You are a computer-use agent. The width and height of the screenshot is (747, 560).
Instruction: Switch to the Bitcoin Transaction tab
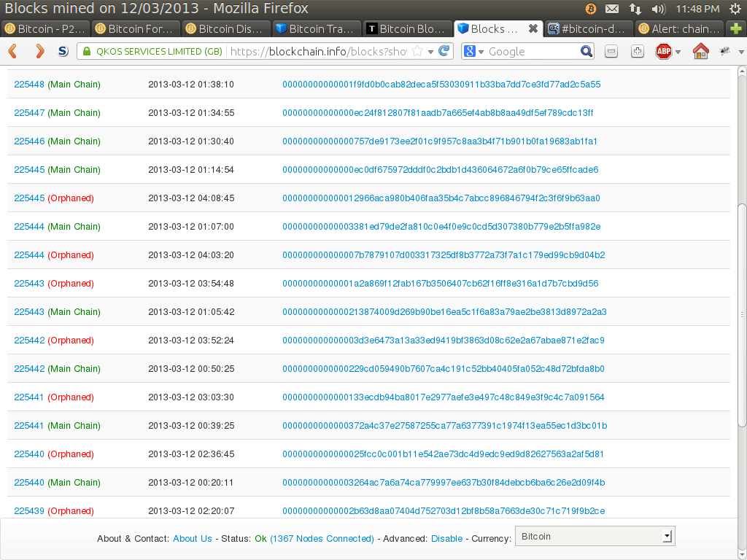[x=317, y=28]
